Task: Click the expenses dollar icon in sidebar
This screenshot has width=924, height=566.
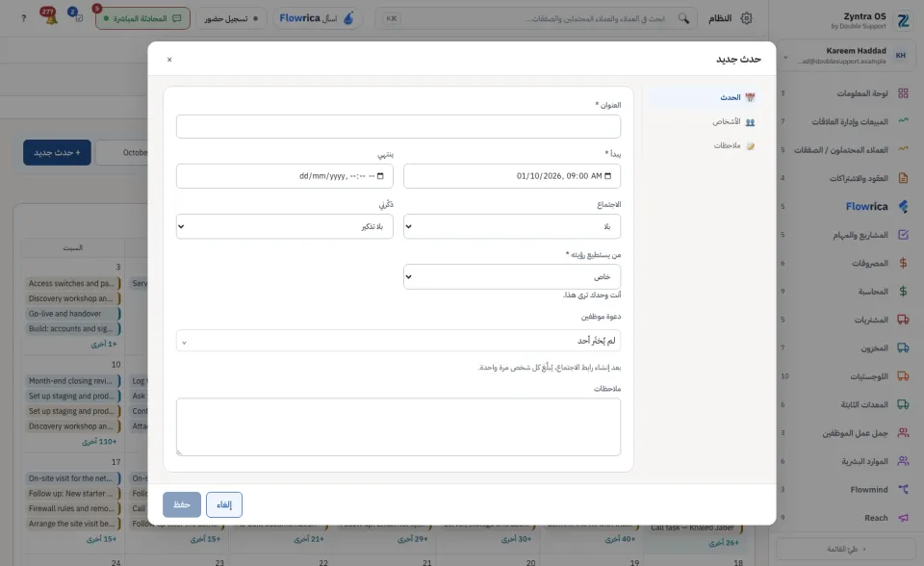Action: (903, 263)
